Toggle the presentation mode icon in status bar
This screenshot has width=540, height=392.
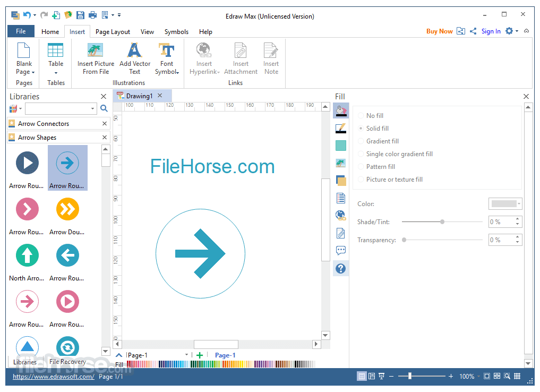click(x=382, y=376)
